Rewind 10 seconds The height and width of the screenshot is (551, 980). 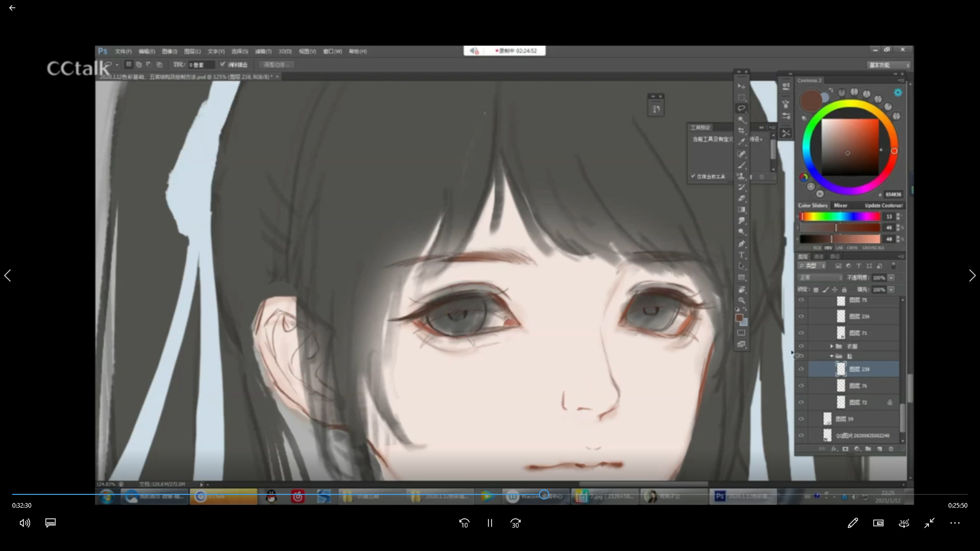(x=464, y=523)
